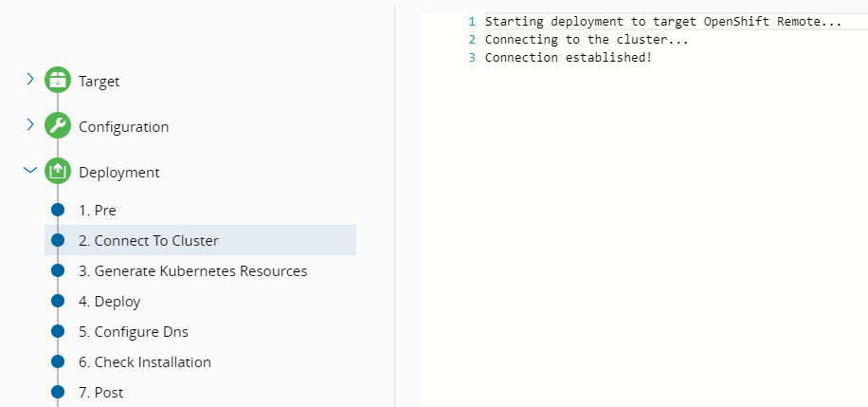Select the 1. Pre step
Screen dimensions: 868x407
point(98,210)
